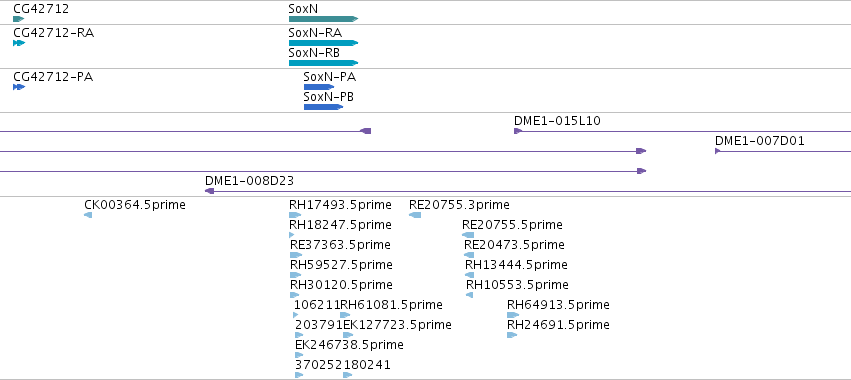The width and height of the screenshot is (851, 380).
Task: Select the teal CG42712 gene arrow glyph
Action: pos(18,19)
